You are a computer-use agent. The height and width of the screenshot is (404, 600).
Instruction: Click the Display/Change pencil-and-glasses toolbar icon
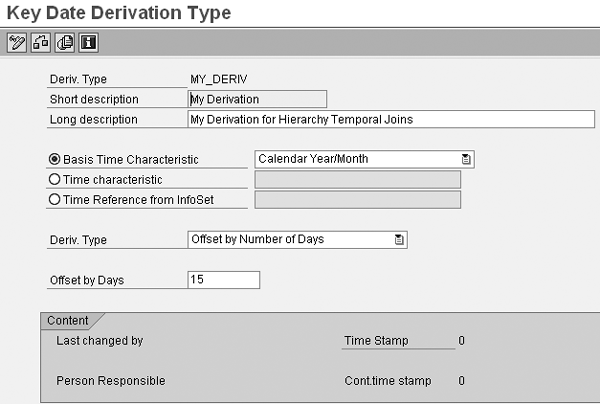tap(16, 42)
